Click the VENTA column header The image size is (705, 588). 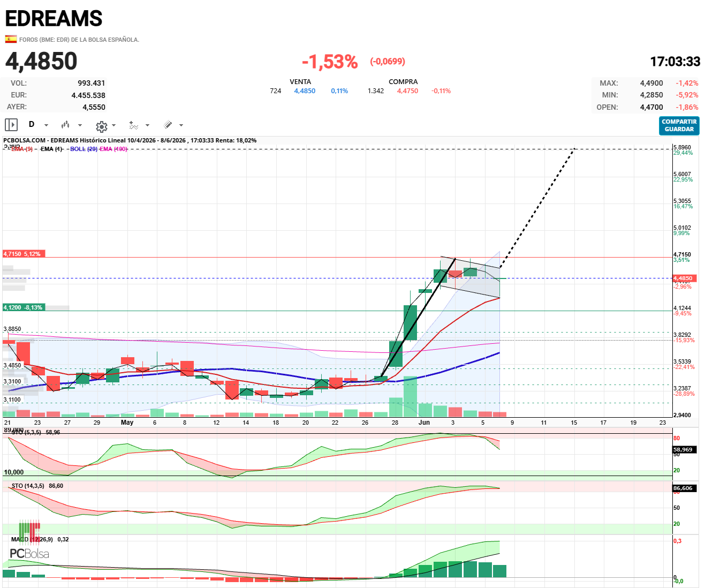tap(300, 82)
